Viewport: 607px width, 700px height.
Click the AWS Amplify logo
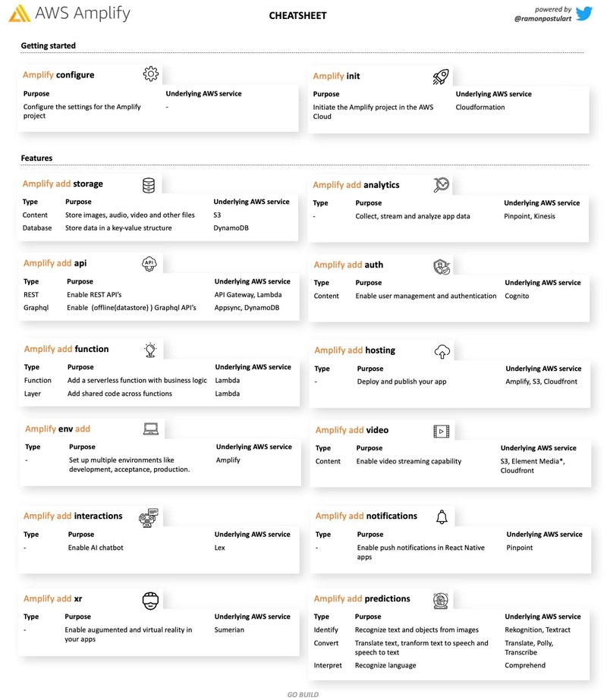pos(70,14)
